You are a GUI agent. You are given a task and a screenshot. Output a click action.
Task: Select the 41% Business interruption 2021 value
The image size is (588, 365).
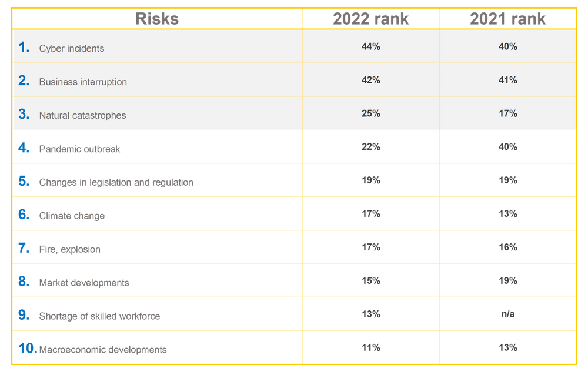tap(508, 80)
